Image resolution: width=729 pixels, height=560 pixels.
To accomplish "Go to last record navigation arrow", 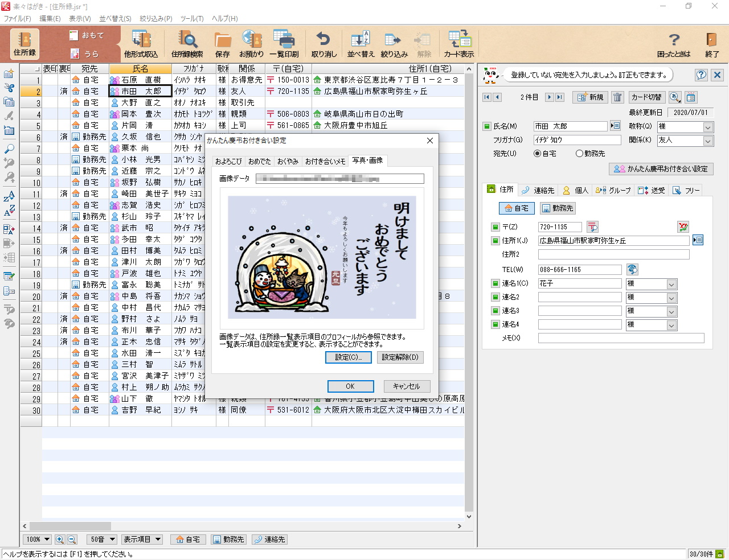I will coord(560,97).
